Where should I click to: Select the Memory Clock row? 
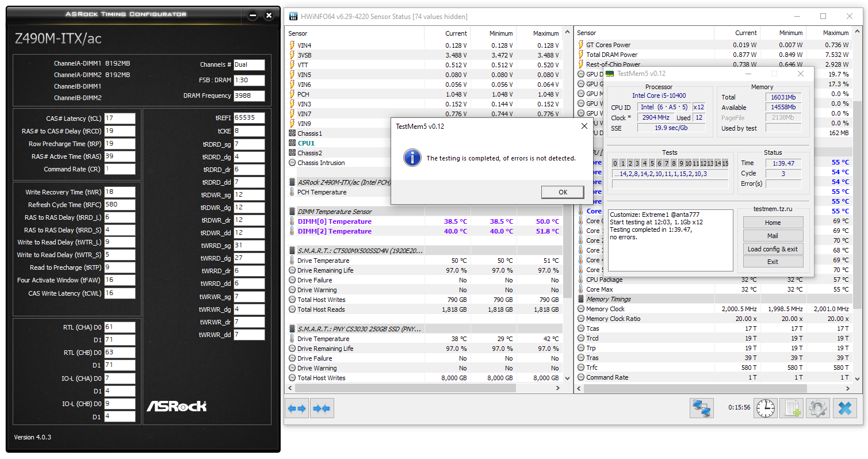(x=713, y=309)
